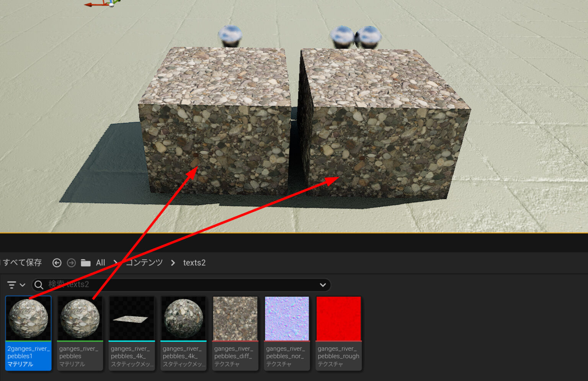Open the search history dropdown arrow

coord(323,285)
